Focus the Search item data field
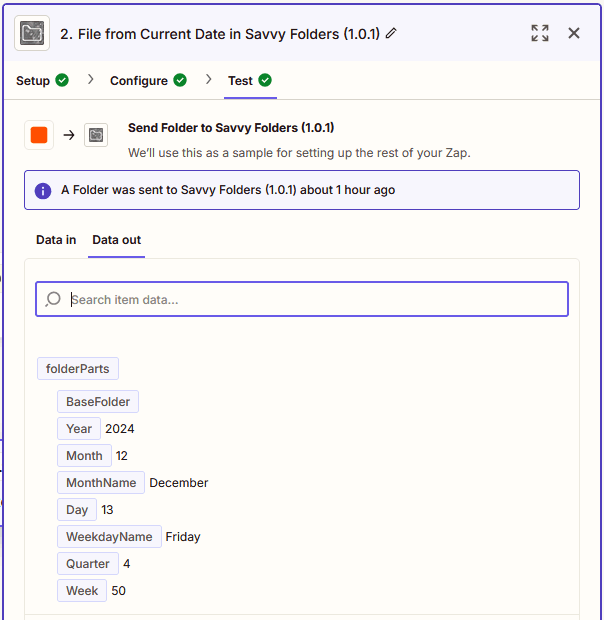Screen dimensions: 604x620 [302, 299]
